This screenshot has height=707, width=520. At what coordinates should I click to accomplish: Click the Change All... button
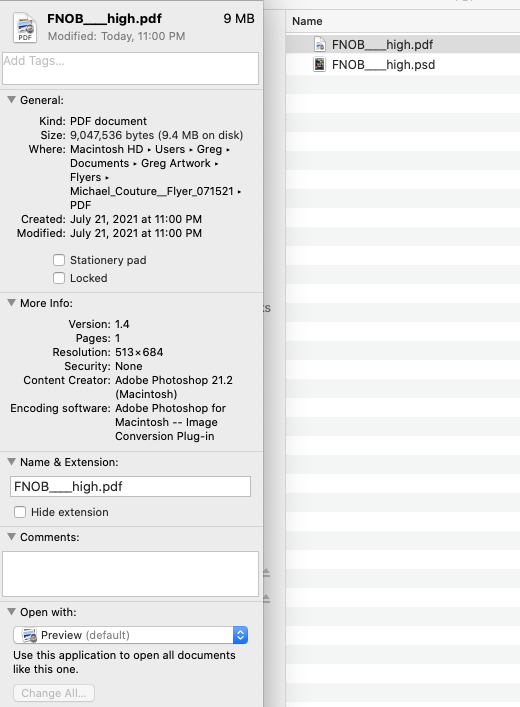coord(54,693)
